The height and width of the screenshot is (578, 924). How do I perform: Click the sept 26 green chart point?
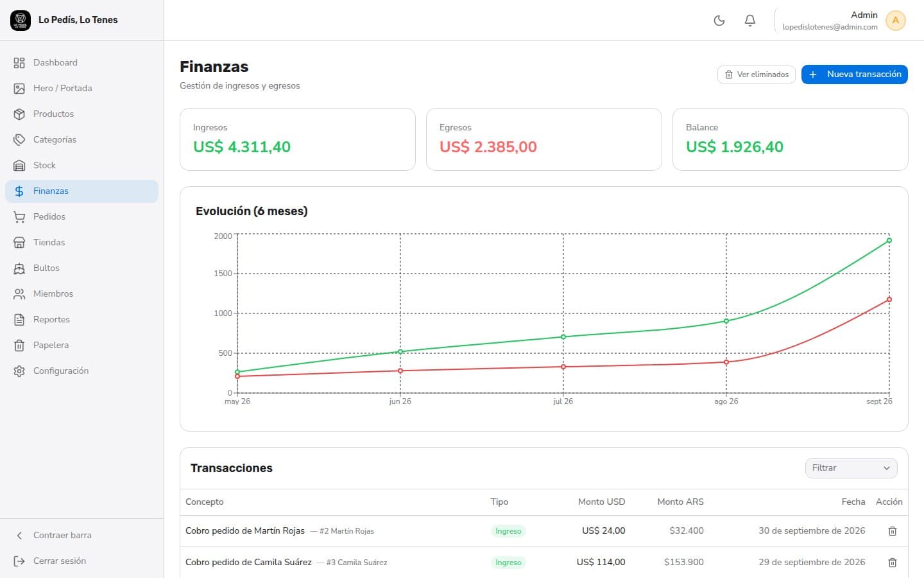889,240
